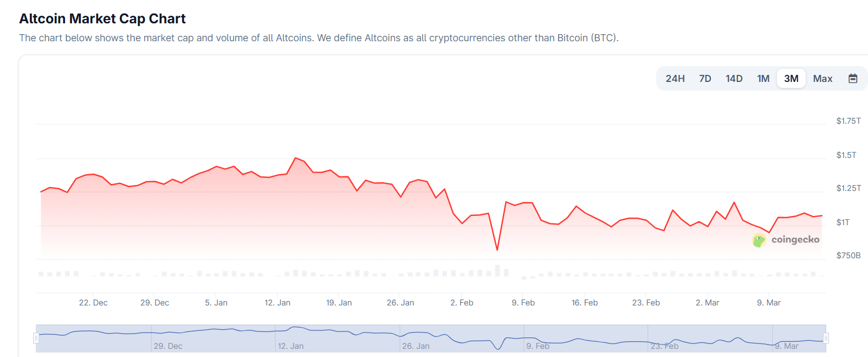This screenshot has width=868, height=357.
Task: Click the mid-January peak on the red line
Action: click(x=295, y=158)
